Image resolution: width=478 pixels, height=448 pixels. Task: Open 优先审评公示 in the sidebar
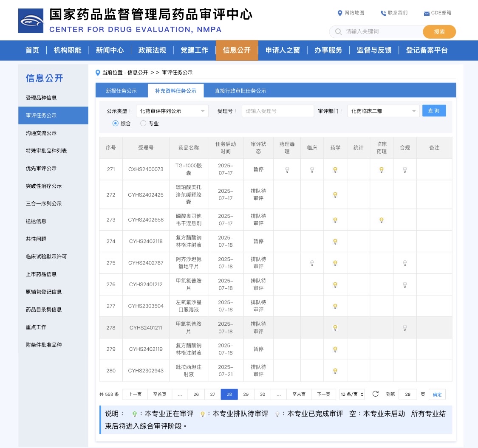tap(41, 169)
